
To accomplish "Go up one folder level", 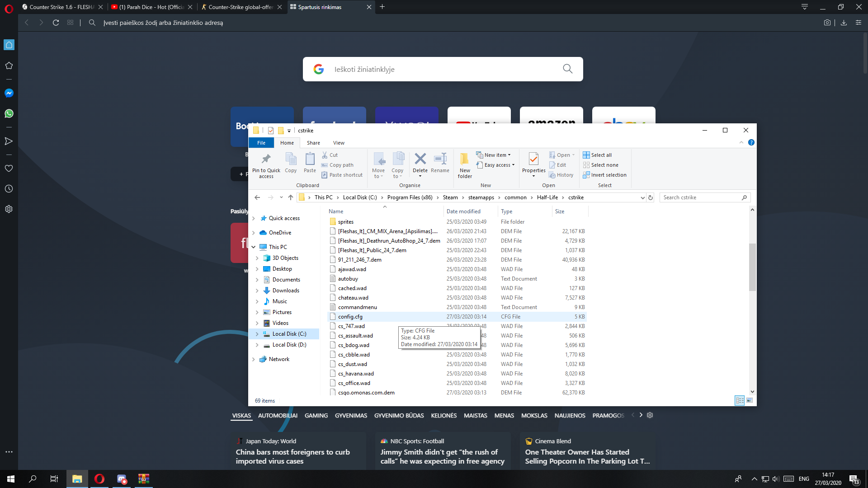I will (x=291, y=197).
